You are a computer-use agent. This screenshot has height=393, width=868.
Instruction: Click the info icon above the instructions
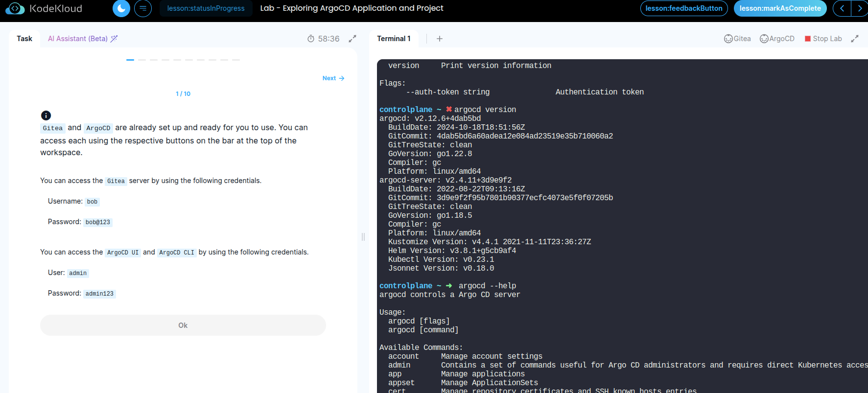(46, 116)
